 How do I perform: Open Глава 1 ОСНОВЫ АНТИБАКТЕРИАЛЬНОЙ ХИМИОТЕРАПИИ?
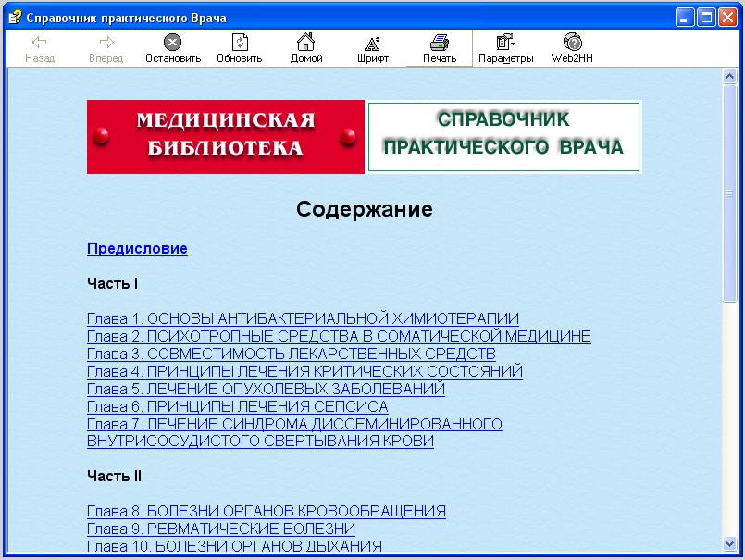tap(304, 318)
